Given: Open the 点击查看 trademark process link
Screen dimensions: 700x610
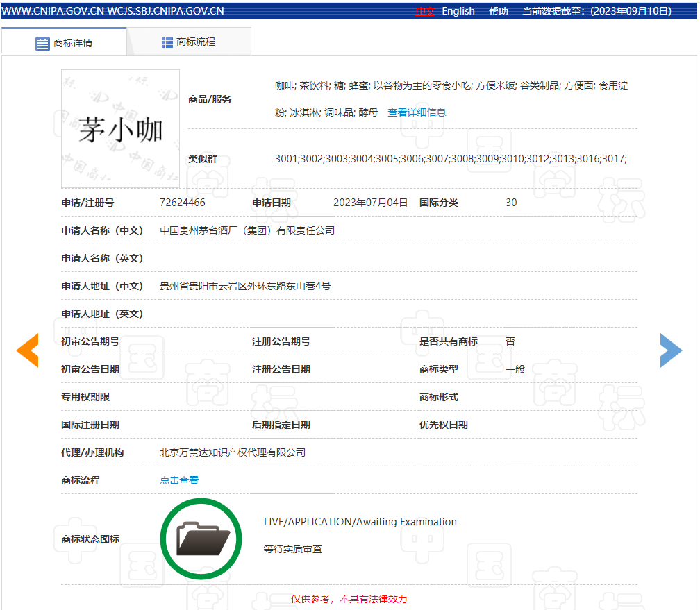Looking at the screenshot, I should [x=179, y=480].
